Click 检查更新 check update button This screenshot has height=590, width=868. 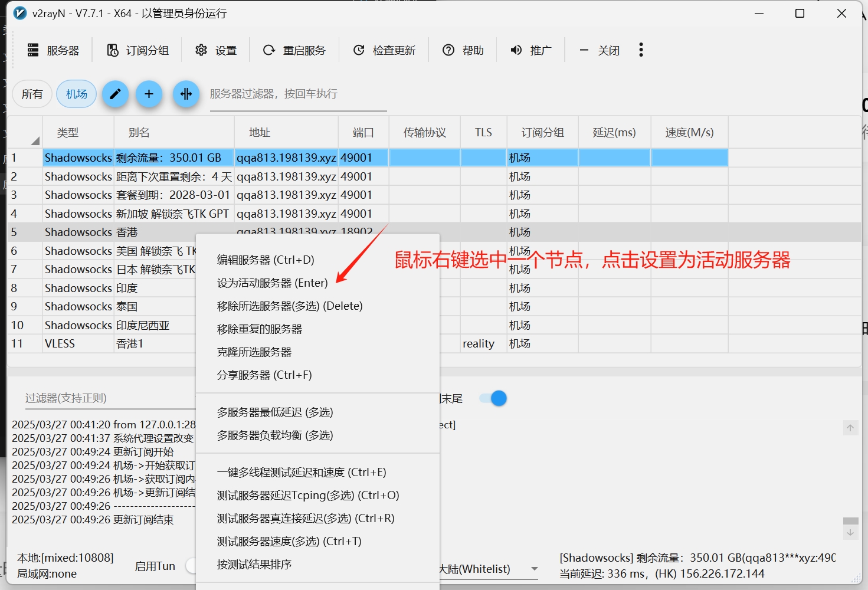(x=384, y=51)
